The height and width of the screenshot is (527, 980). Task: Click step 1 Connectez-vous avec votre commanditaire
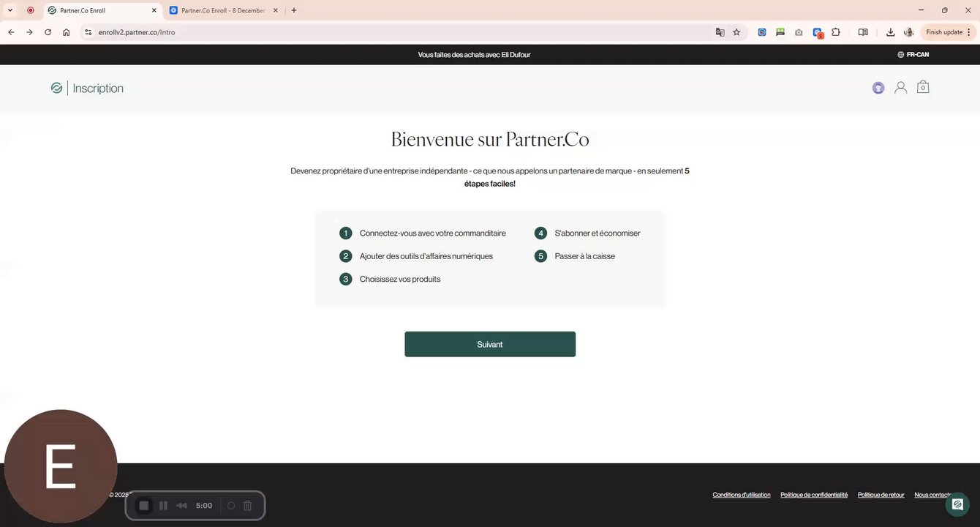point(423,233)
